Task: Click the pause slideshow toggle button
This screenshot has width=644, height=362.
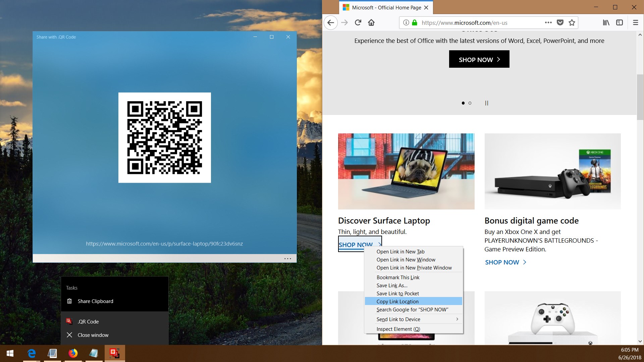Action: (487, 103)
